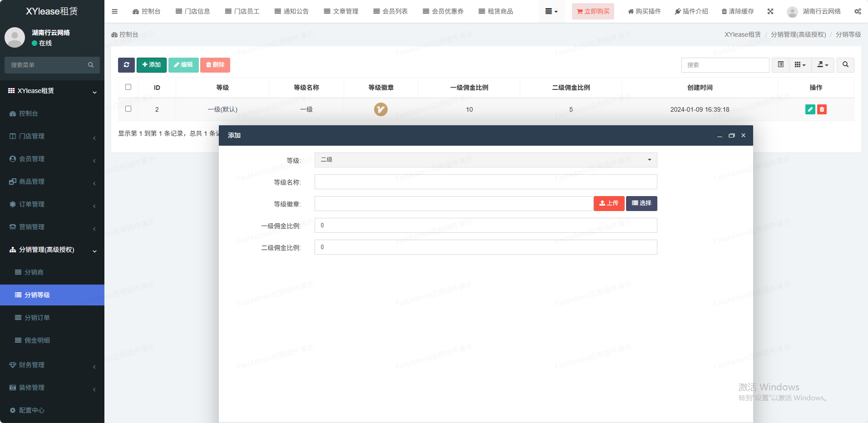Toggle the sidebar hamburger menu icon

point(114,11)
